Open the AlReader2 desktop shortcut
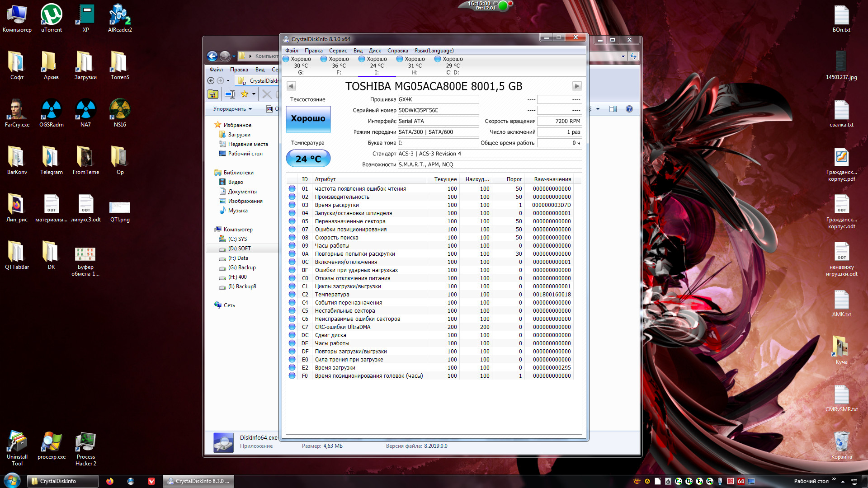 click(120, 18)
